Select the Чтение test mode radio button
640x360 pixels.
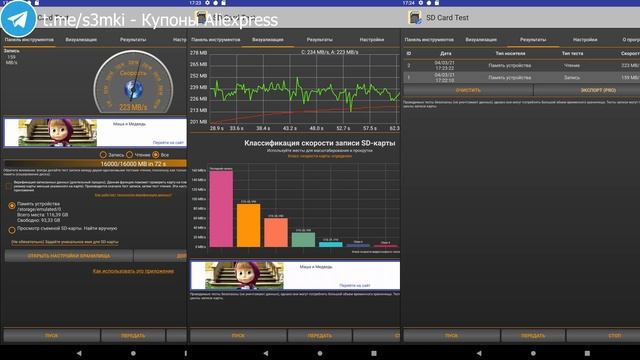pyautogui.click(x=130, y=155)
